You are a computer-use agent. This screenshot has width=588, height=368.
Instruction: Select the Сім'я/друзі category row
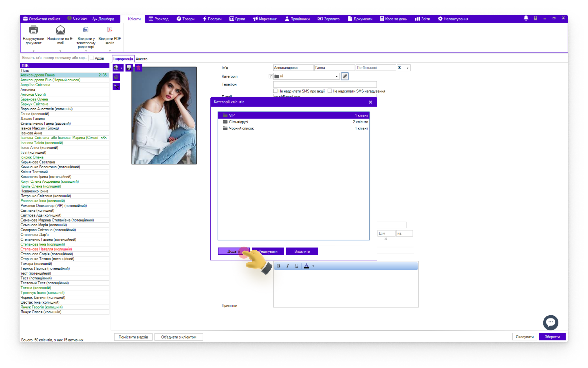[x=294, y=122]
